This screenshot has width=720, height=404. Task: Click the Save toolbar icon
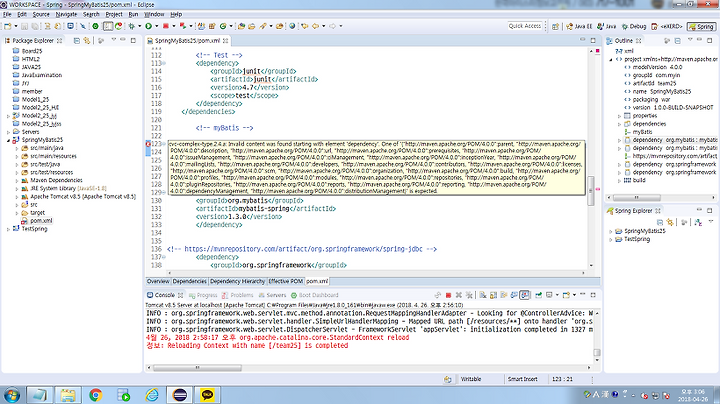24,26
